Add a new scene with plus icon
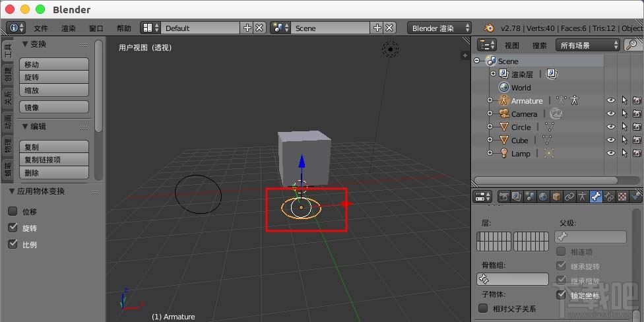644x322 pixels. coord(377,28)
